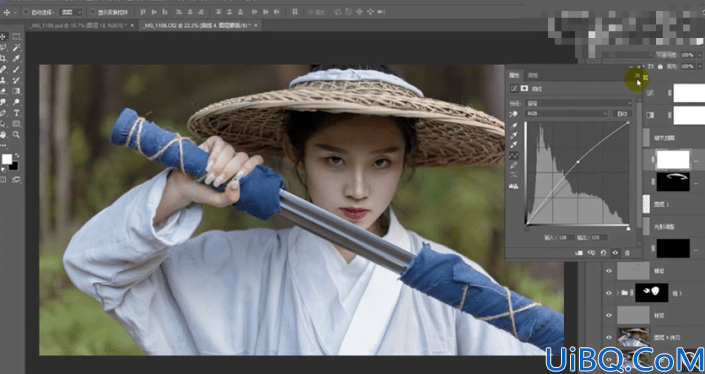Enable Show Transform Controls checkbox
The image size is (705, 374).
coord(93,12)
